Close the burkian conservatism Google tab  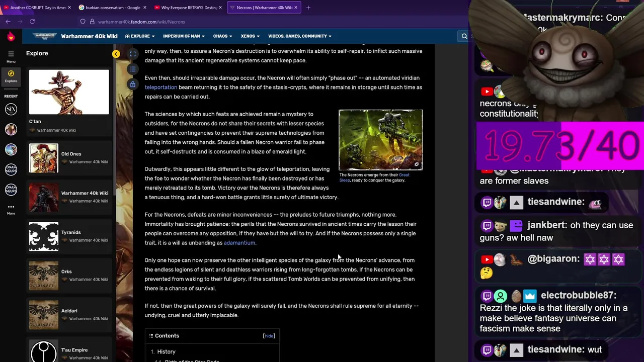[x=145, y=8]
